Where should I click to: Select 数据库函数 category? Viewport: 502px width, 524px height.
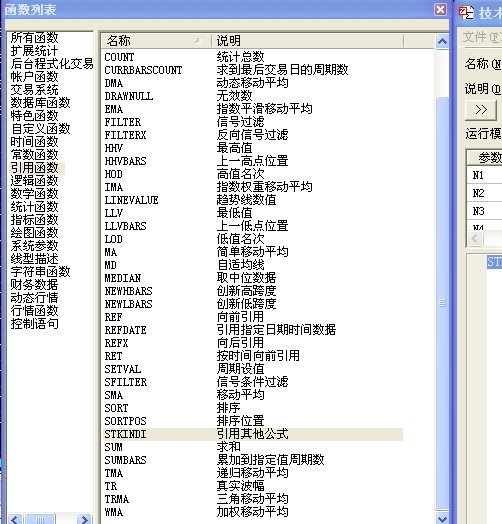40,103
